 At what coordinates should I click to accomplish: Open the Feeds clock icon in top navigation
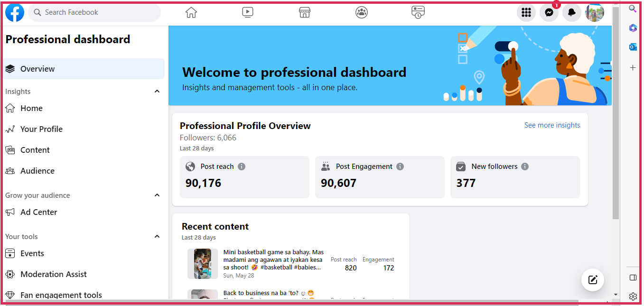pos(418,12)
